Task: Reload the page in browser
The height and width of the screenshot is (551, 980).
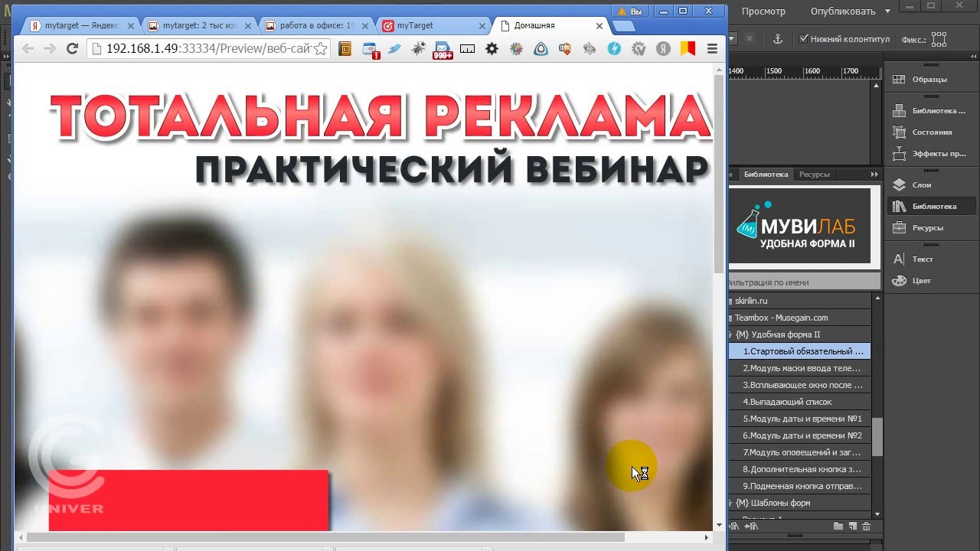Action: click(72, 49)
